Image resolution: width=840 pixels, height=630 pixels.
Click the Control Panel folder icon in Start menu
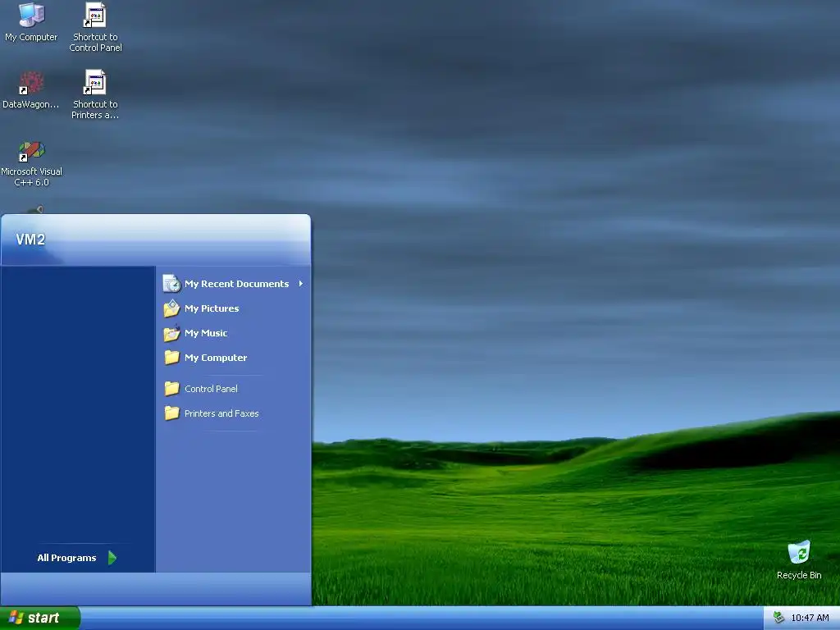click(171, 388)
